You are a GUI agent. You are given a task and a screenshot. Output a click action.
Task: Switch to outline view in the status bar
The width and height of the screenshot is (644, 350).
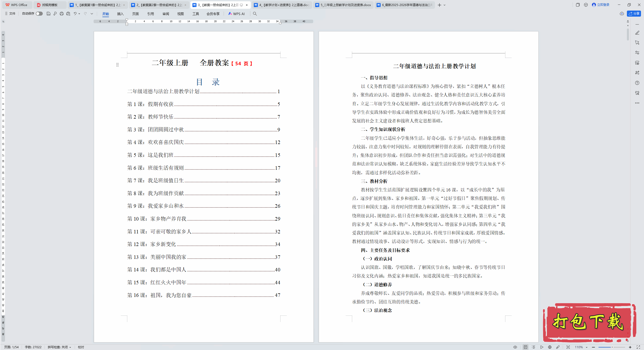coord(534,347)
